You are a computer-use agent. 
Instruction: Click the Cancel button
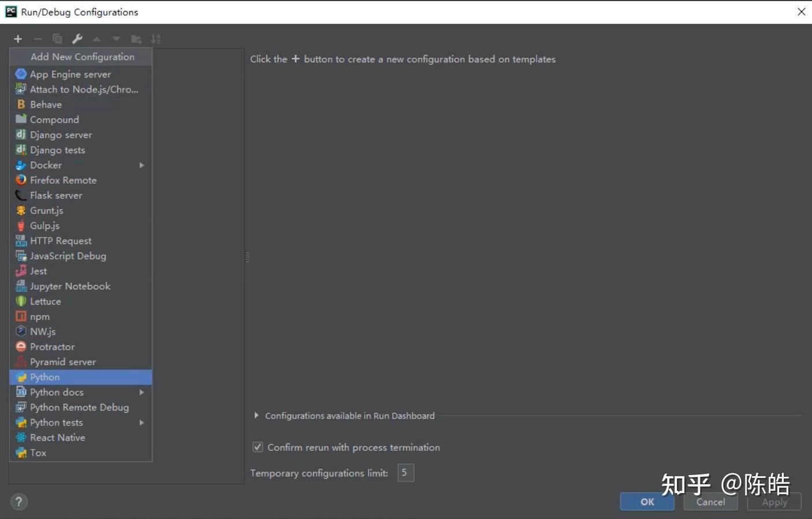[x=710, y=502]
